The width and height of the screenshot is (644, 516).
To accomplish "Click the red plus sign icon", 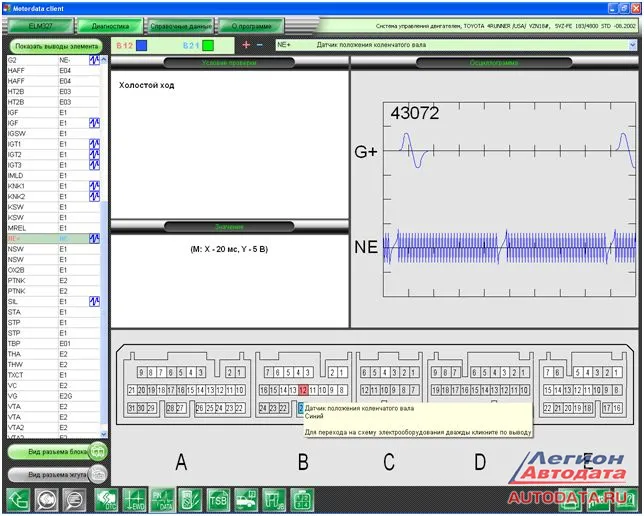I will tap(246, 45).
